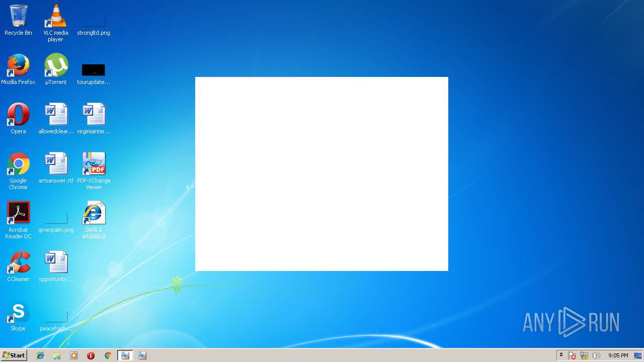Open the network status tray icon
This screenshot has width=644, height=362.
[584, 355]
